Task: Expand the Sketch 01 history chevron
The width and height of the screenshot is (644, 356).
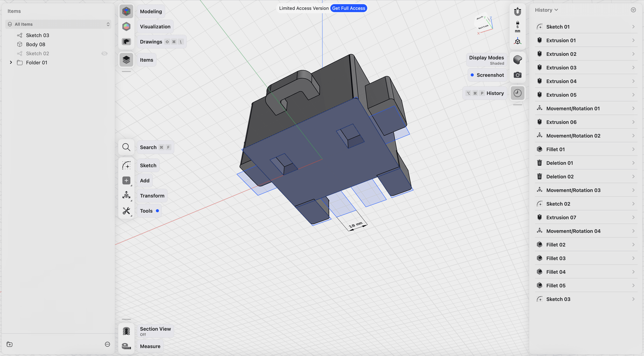Action: pyautogui.click(x=633, y=27)
